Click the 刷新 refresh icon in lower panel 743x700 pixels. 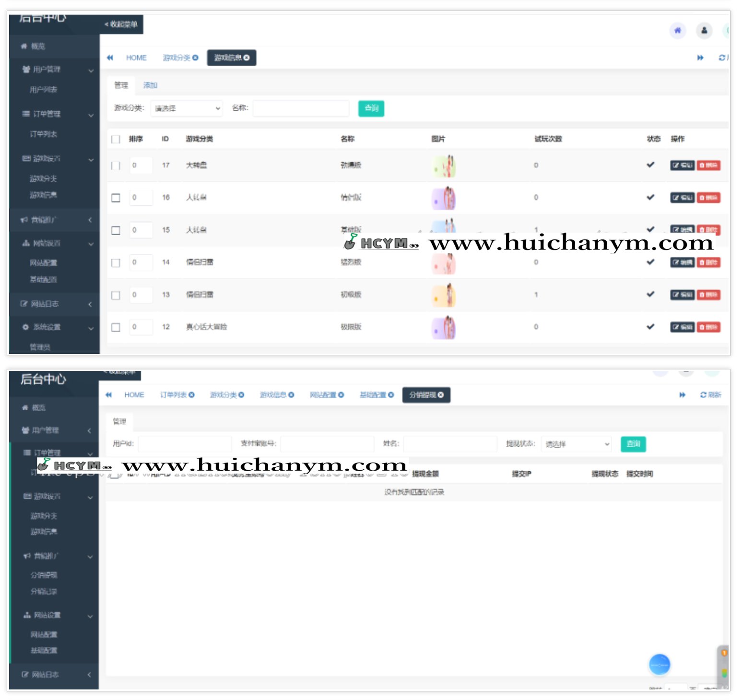coord(710,395)
